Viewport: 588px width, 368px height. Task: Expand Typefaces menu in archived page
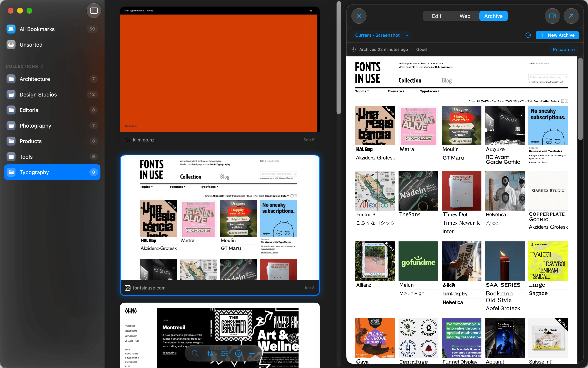coord(430,91)
